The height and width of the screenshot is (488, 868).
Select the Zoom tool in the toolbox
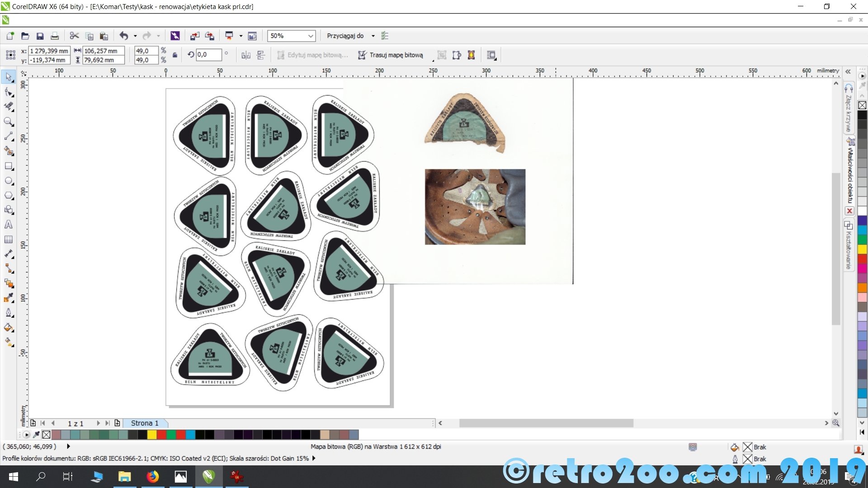[9, 122]
